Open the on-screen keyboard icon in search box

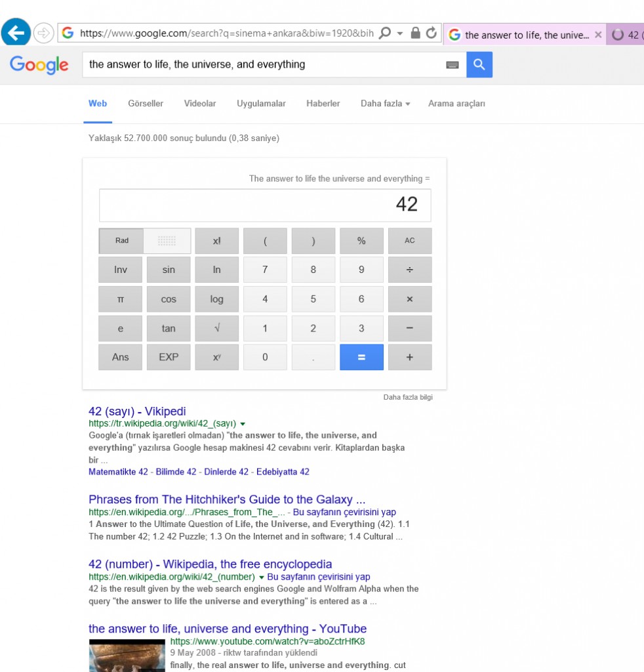point(452,65)
